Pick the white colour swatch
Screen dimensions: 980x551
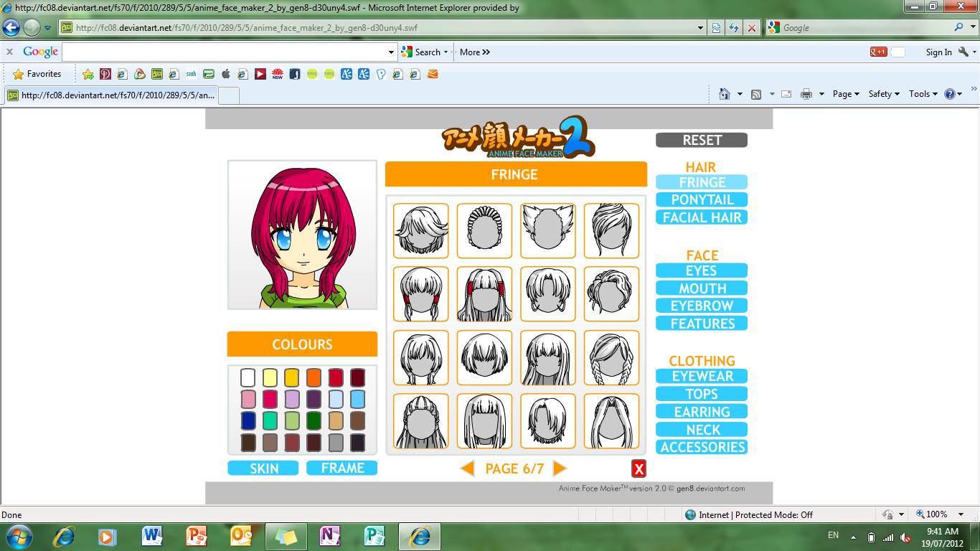248,377
